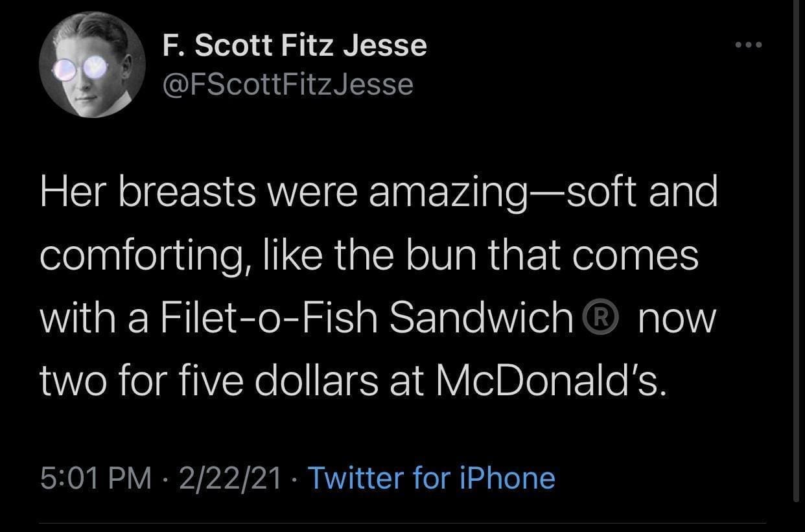
Task: Click the word Sandwich in the tweet
Action: [480, 318]
